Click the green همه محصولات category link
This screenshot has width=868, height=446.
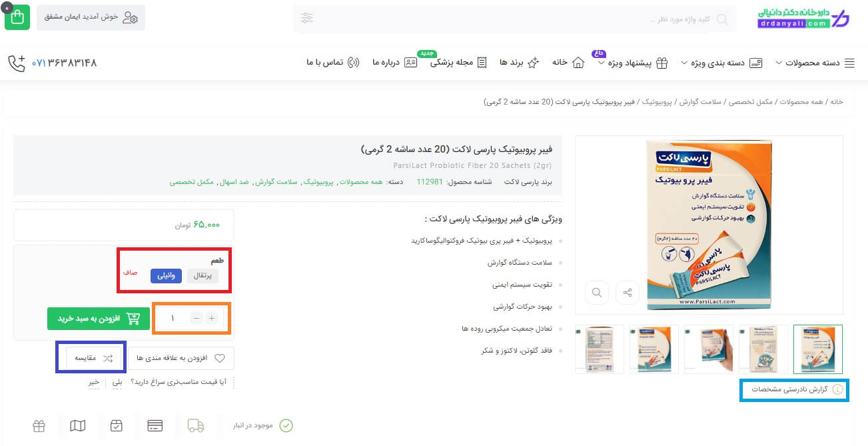(x=362, y=181)
